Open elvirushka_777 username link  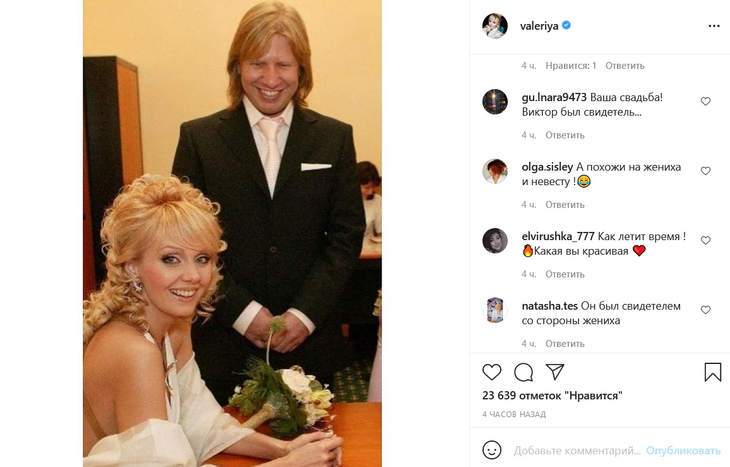(x=558, y=237)
